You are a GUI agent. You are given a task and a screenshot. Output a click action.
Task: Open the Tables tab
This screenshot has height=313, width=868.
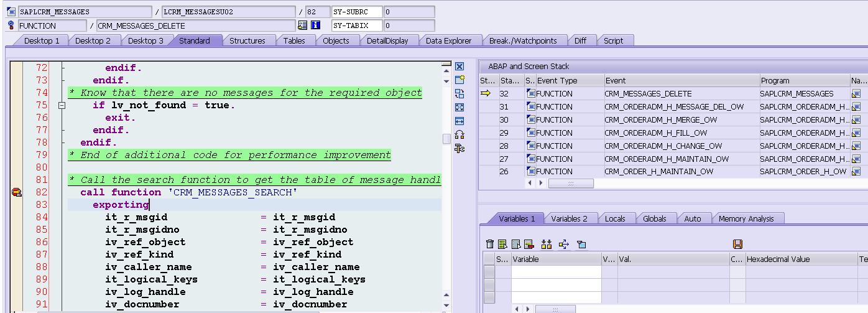pos(294,40)
